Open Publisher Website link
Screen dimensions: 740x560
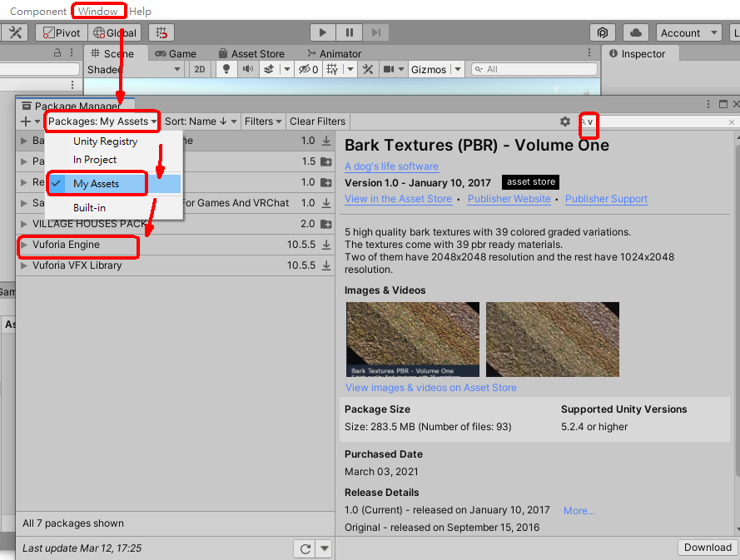click(x=509, y=199)
